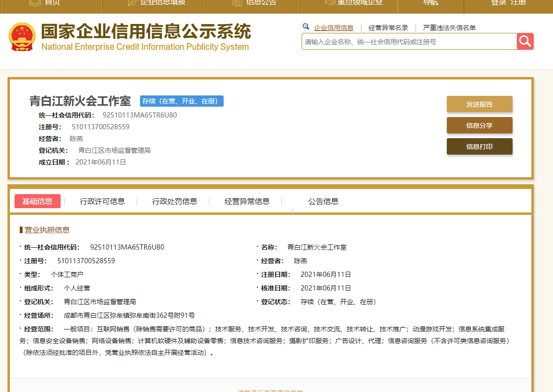Click the company title 青白江新火会工作室
Screen dimensions: 553x392
coord(80,101)
